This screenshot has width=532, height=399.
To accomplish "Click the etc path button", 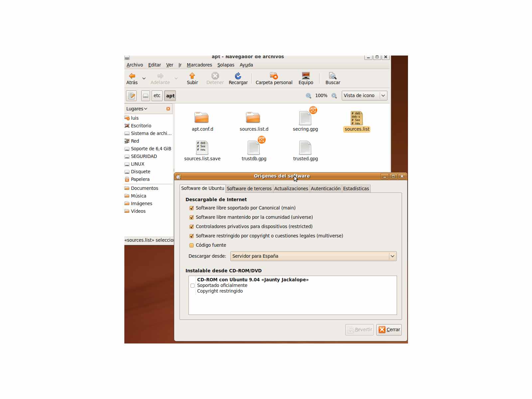I will [157, 96].
